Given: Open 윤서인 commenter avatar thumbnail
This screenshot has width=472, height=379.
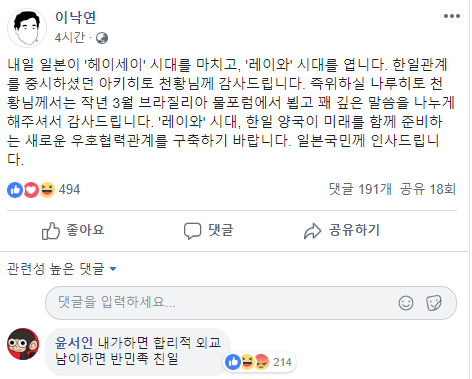Looking at the screenshot, I should pos(23,344).
